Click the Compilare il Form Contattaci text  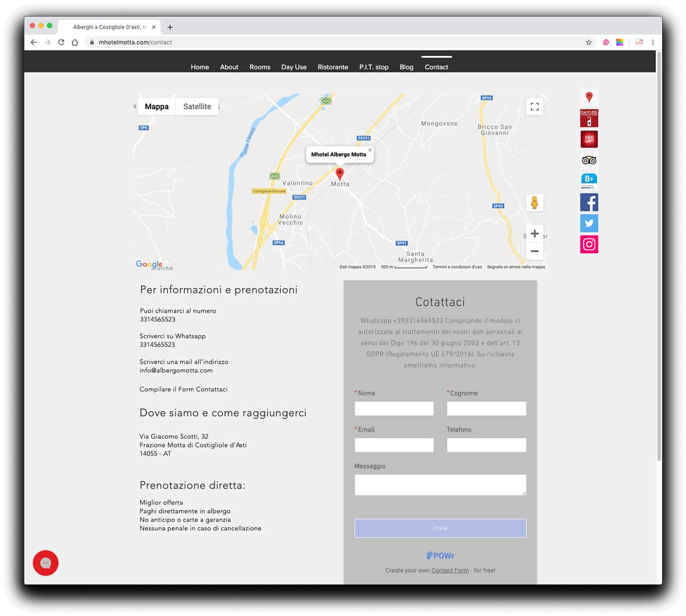(184, 389)
